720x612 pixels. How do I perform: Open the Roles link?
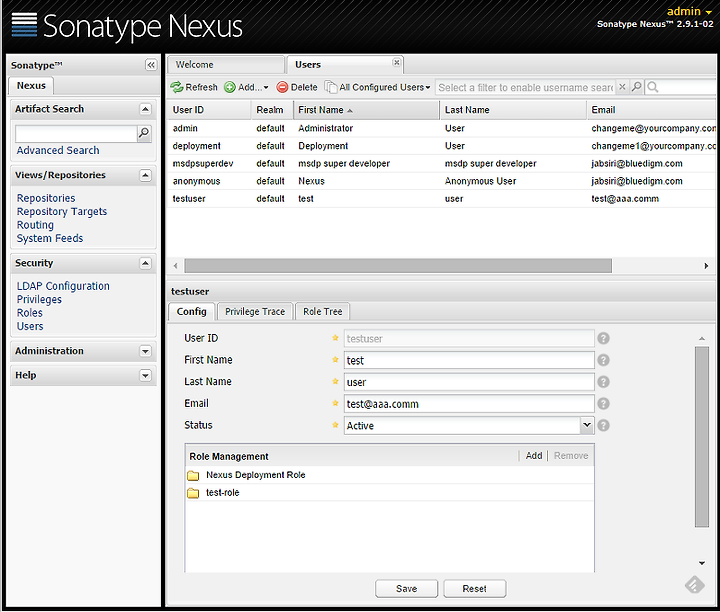point(30,313)
